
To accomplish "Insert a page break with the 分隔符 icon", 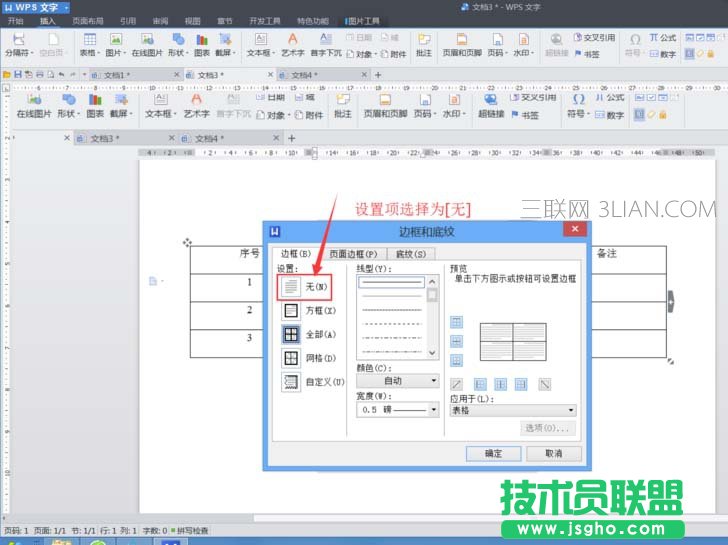I will pos(19,39).
